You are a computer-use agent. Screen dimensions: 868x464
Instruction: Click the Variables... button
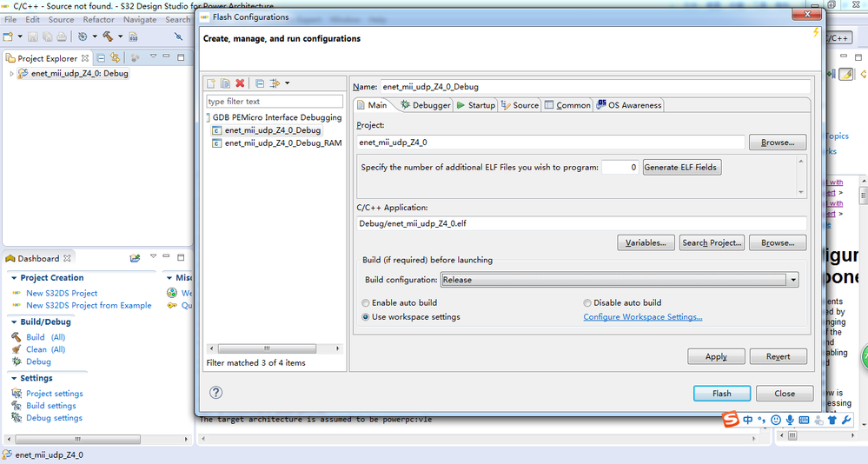(646, 242)
